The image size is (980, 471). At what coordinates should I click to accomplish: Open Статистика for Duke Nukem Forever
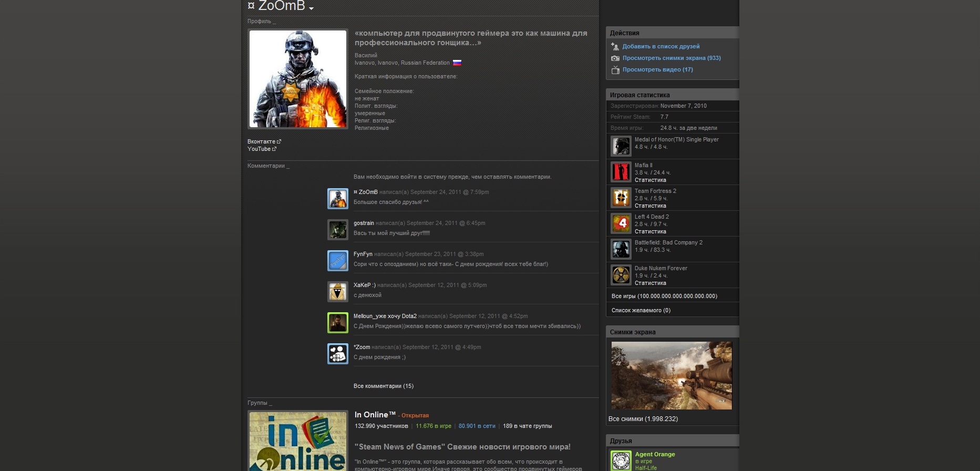[651, 283]
